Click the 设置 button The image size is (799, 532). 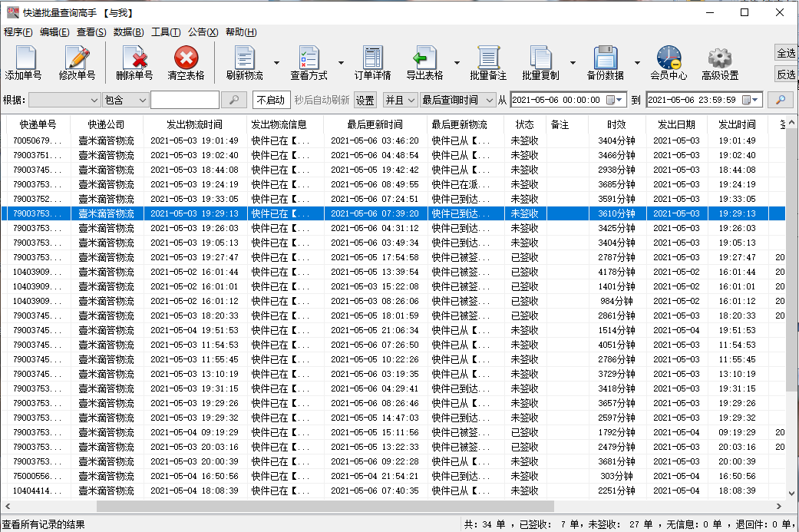(x=365, y=100)
